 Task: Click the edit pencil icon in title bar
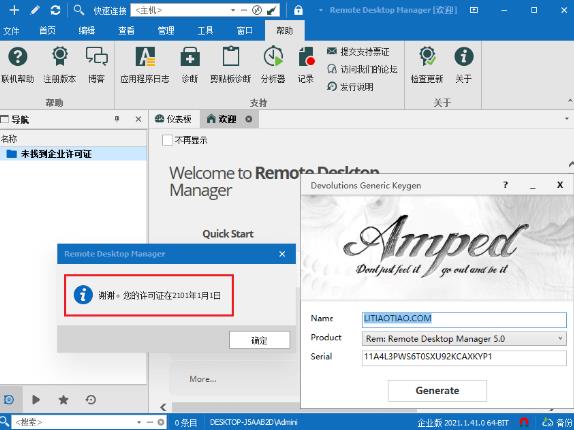[35, 10]
